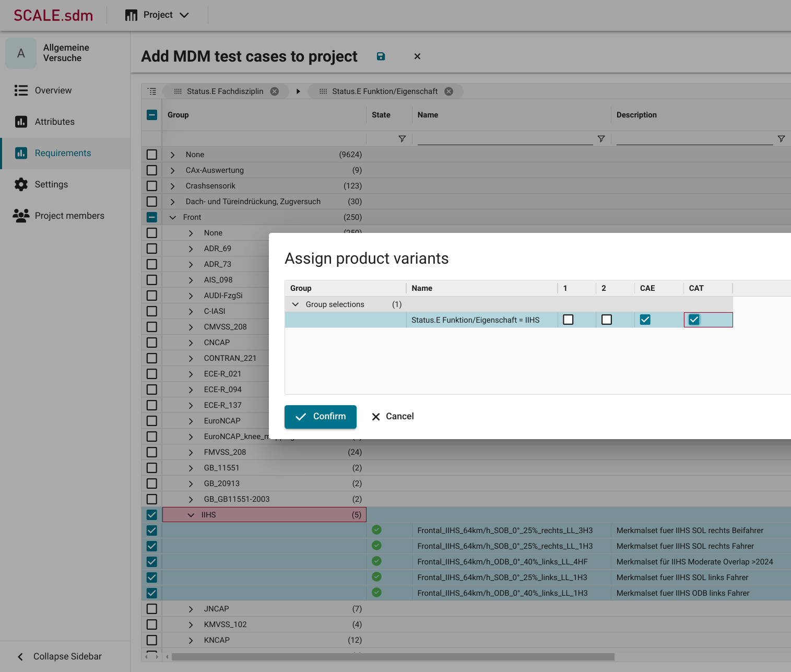Click the Project bar-chart icon in top bar
Image resolution: width=791 pixels, height=672 pixels.
click(131, 15)
